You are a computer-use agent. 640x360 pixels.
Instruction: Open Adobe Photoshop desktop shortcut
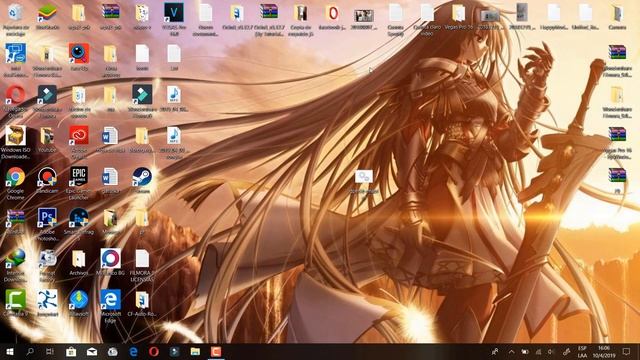point(47,218)
